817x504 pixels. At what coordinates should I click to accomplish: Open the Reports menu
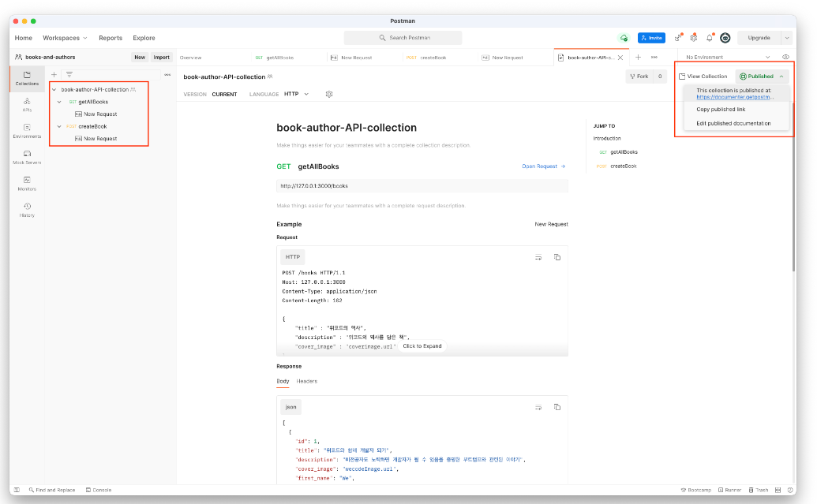point(111,38)
